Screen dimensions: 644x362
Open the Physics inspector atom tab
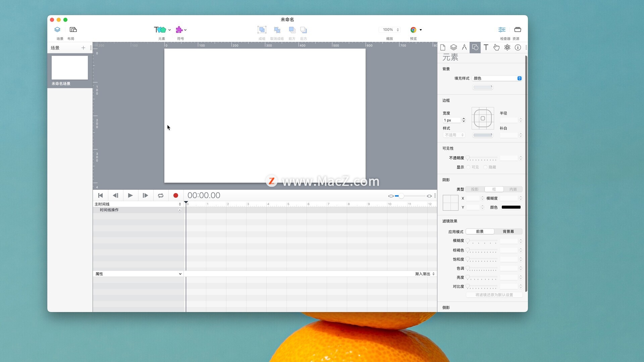click(507, 48)
